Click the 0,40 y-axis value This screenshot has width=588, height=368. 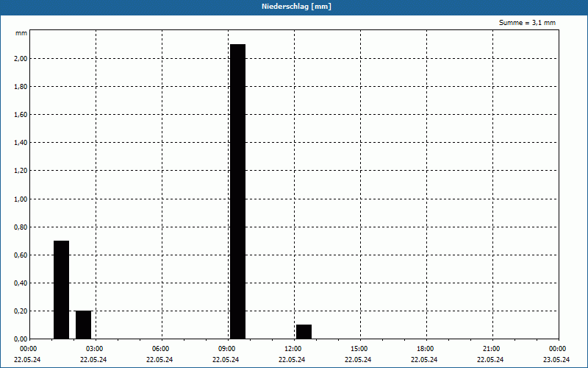click(21, 283)
